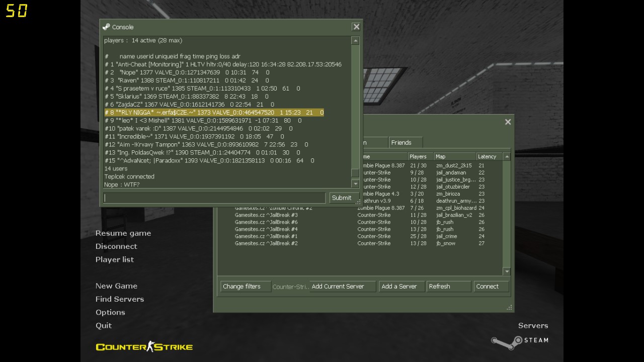Click map cell jail_crime

click(x=446, y=236)
